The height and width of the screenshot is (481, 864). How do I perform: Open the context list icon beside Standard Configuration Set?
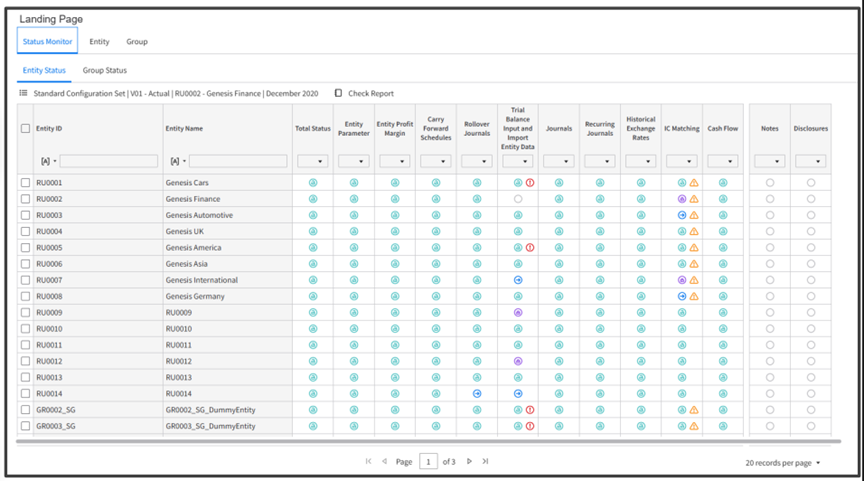(x=23, y=93)
